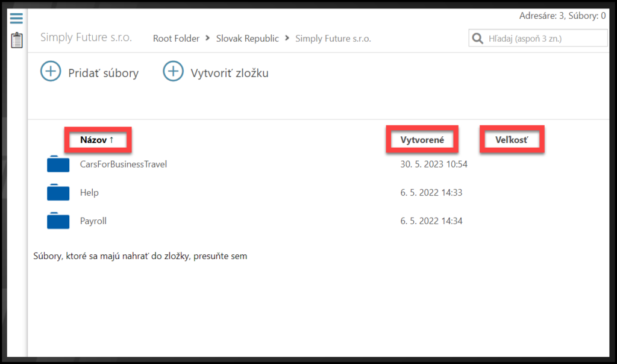The width and height of the screenshot is (617, 364).
Task: Focus the Hľadaj search field
Action: [x=545, y=39]
